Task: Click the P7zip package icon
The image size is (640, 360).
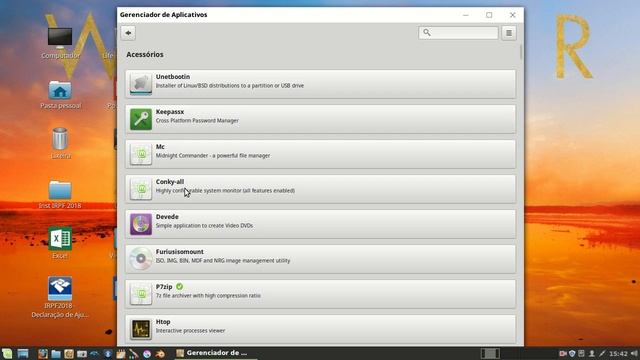Action: 141,294
